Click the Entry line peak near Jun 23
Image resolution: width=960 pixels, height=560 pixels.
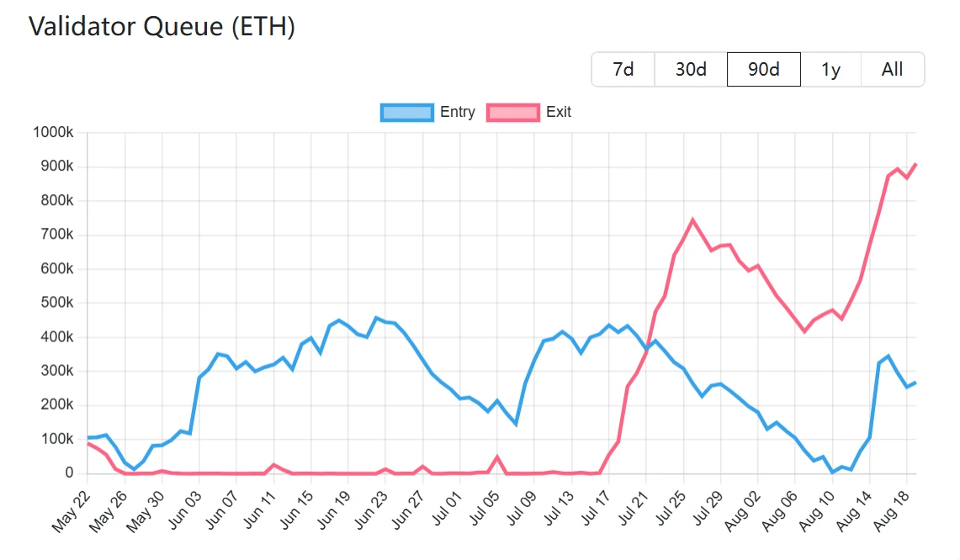pos(376,318)
